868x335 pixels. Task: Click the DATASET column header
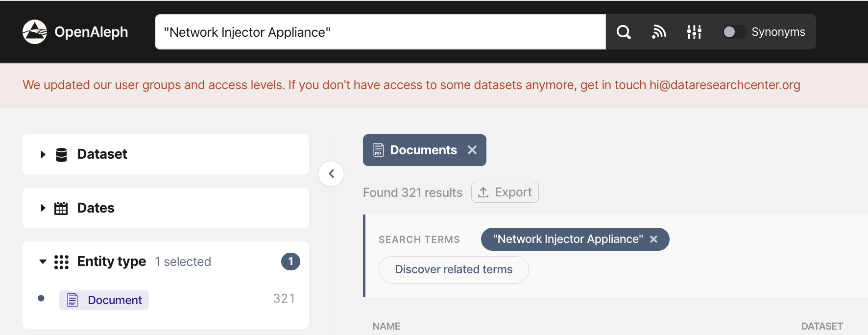(822, 326)
